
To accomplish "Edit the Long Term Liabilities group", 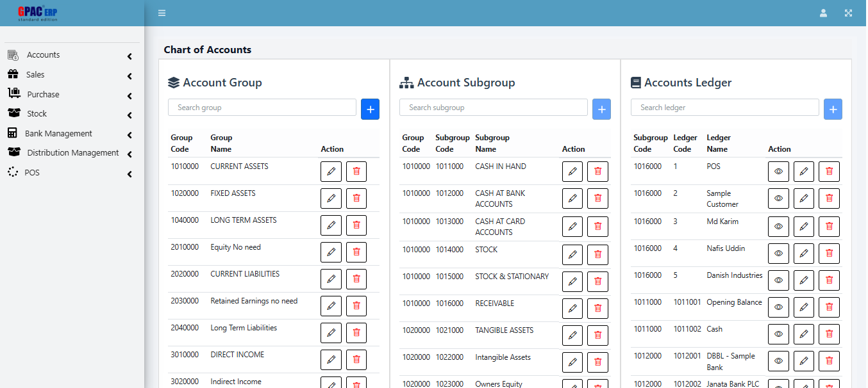I will point(331,333).
